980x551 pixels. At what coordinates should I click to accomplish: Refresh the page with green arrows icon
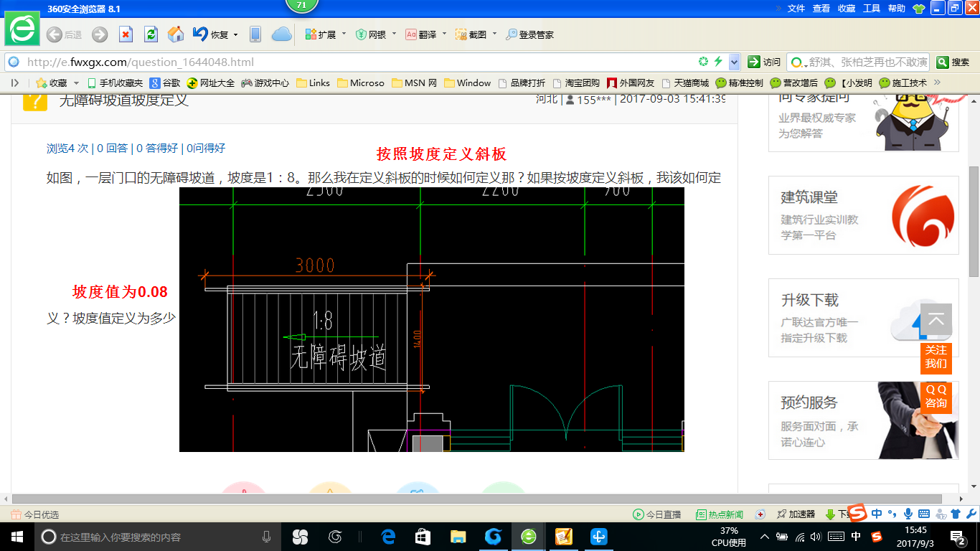pyautogui.click(x=151, y=34)
